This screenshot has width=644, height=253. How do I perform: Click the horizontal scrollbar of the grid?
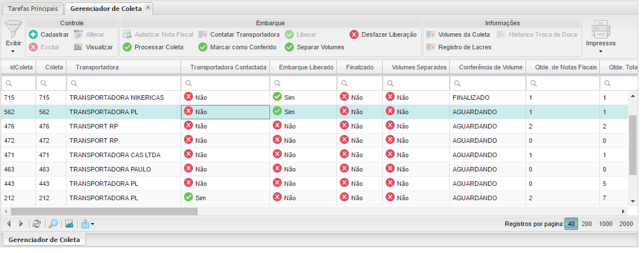coord(104,211)
